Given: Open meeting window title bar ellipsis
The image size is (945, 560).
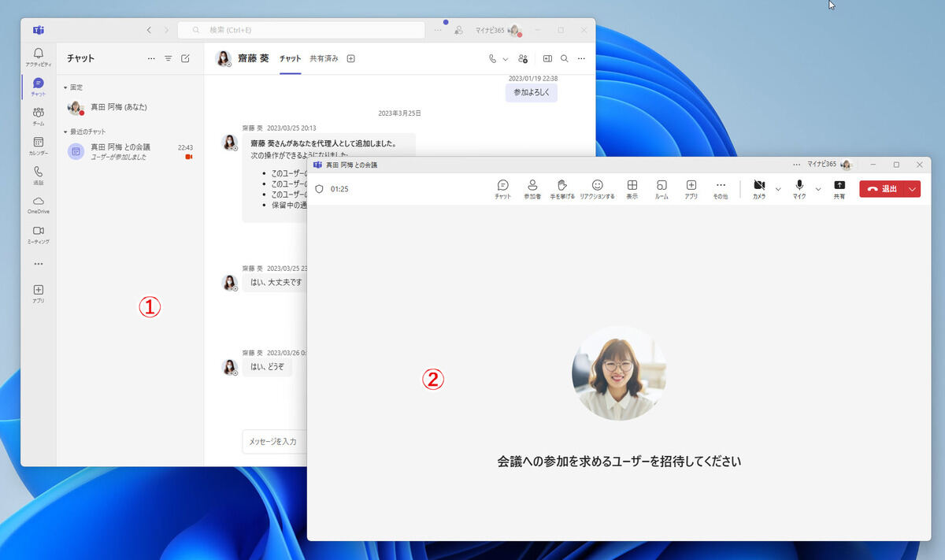Looking at the screenshot, I should (797, 165).
